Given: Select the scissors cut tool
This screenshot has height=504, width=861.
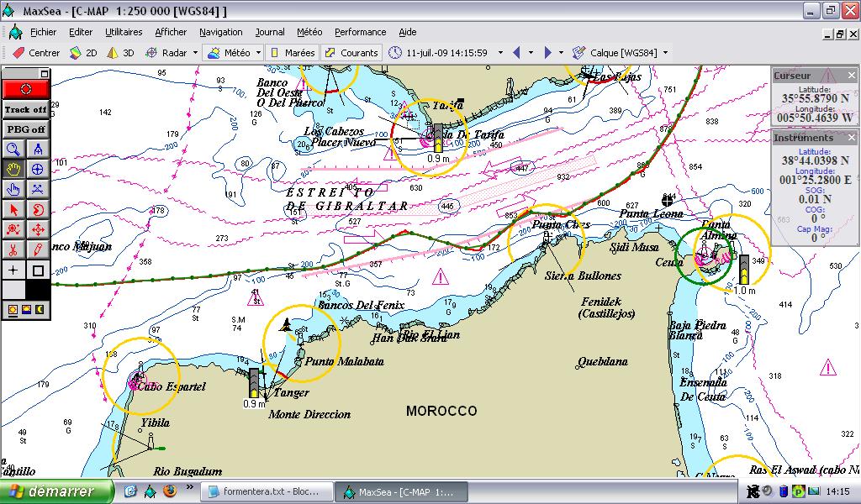Looking at the screenshot, I should tap(14, 249).
